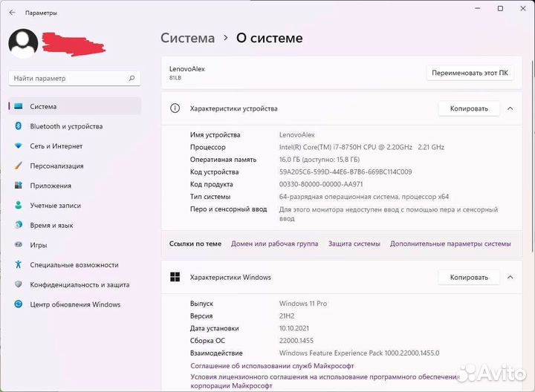Screen dimensions: 535x392
Task: Open Система in the sidebar
Action: pos(75,106)
